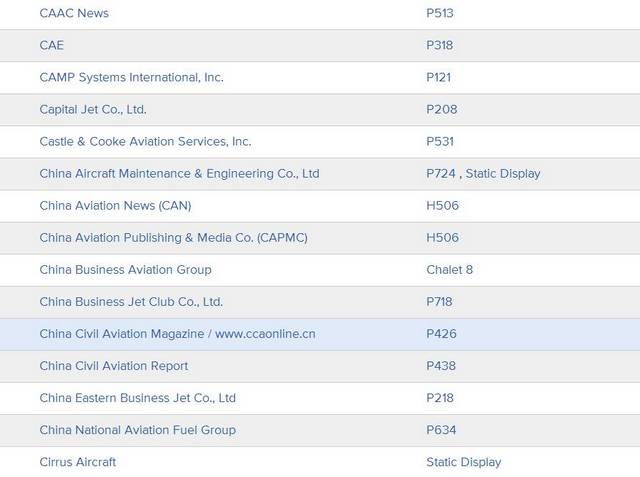Select booth number P513 cell

pos(440,13)
